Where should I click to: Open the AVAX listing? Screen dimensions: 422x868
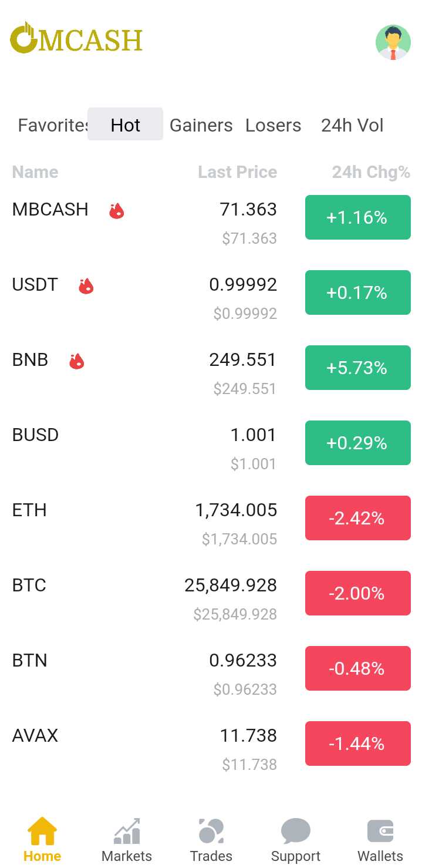click(211, 748)
